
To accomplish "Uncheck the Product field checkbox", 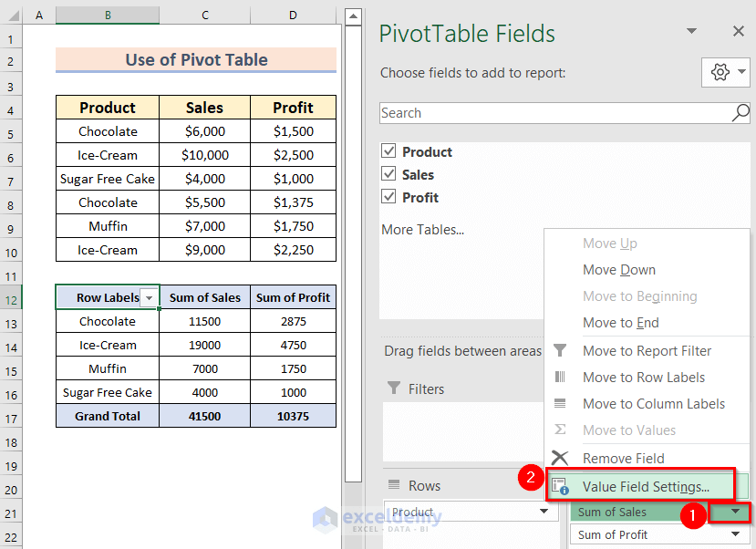I will pyautogui.click(x=388, y=151).
